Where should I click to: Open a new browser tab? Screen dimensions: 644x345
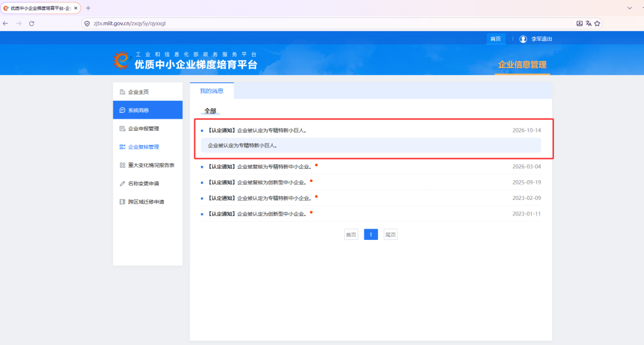pyautogui.click(x=88, y=8)
